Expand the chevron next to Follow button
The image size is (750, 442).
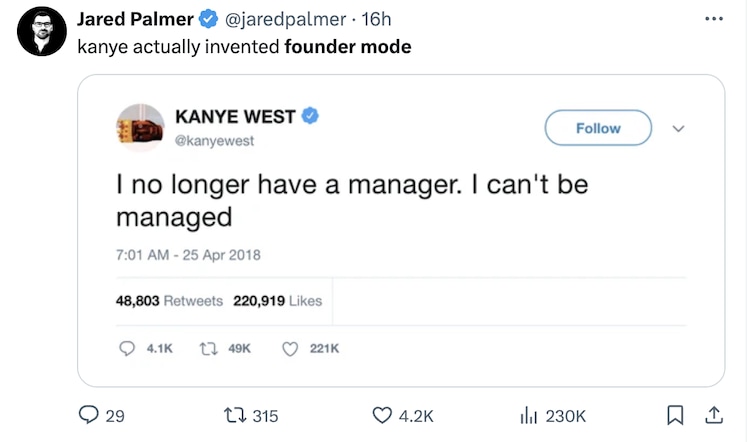(x=679, y=128)
